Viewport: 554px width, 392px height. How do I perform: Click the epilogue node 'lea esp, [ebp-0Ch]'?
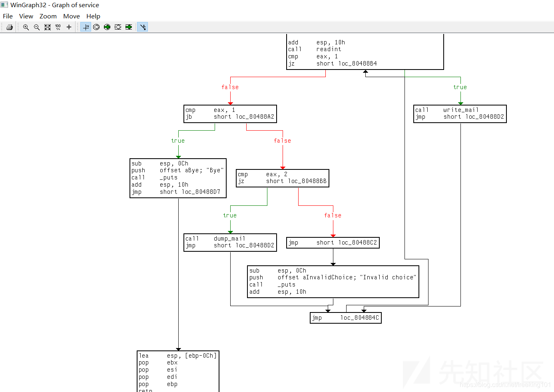178,372
